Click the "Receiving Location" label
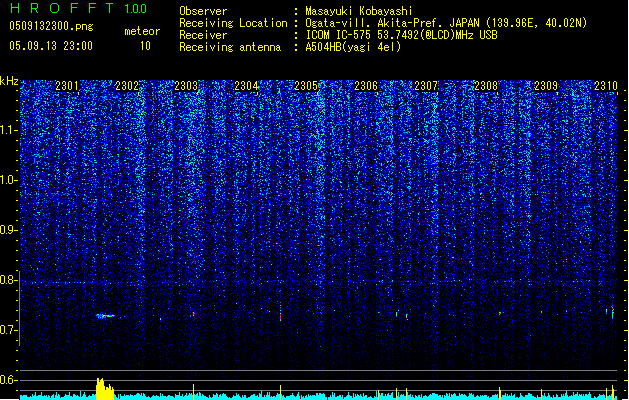 (x=233, y=23)
